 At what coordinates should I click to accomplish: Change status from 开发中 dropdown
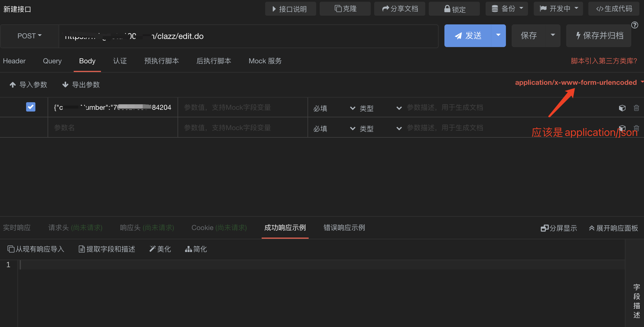tap(558, 9)
